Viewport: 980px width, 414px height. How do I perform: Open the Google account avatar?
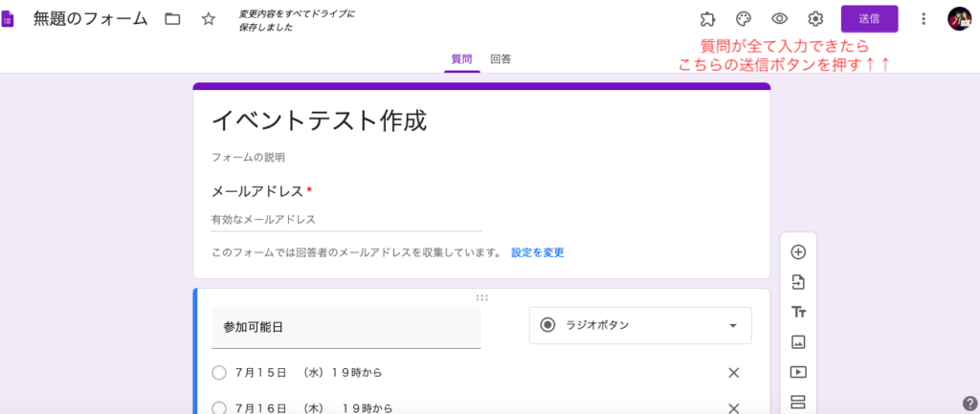[x=959, y=19]
